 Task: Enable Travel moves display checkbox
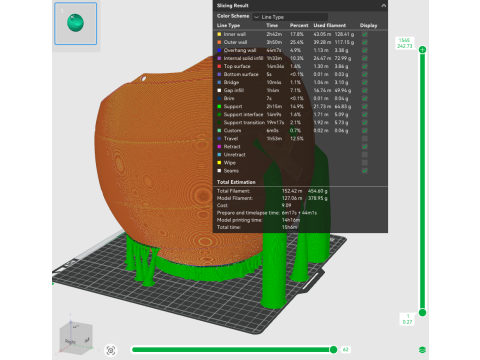coord(365,138)
